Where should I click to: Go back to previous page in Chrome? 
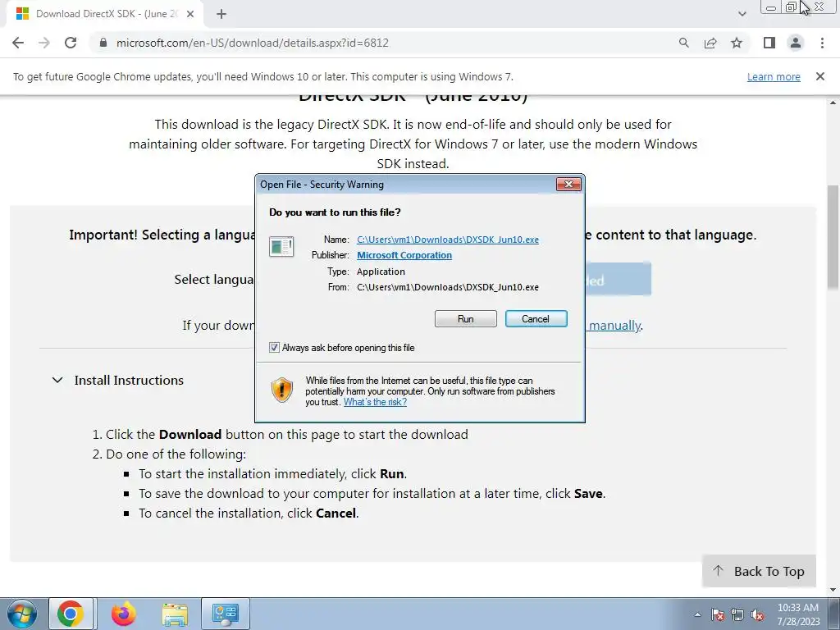18,43
